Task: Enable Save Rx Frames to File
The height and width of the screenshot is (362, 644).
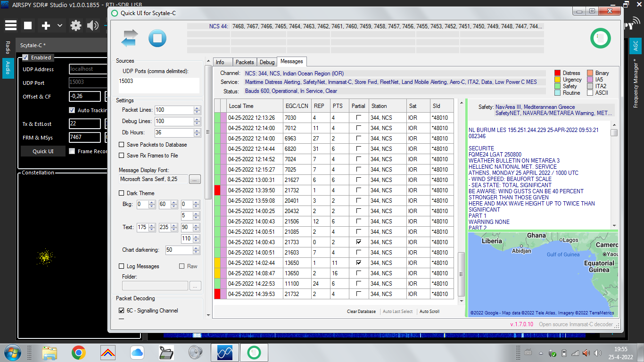Action: [122, 156]
